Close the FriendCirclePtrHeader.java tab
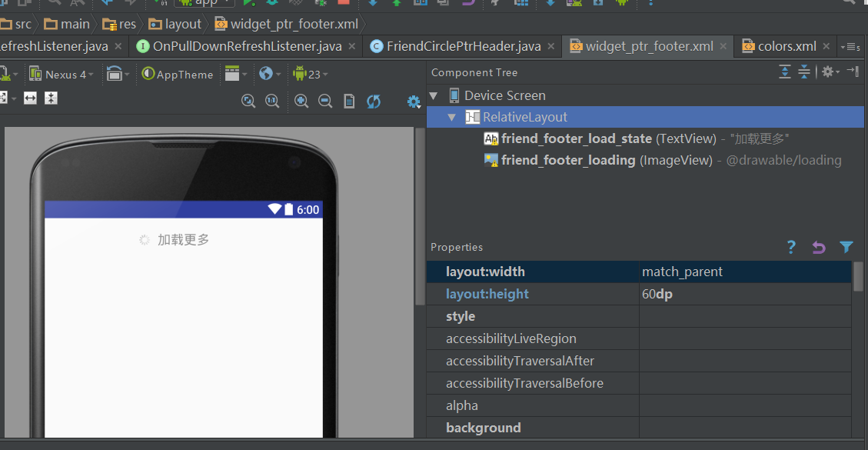This screenshot has height=450, width=868. 550,47
